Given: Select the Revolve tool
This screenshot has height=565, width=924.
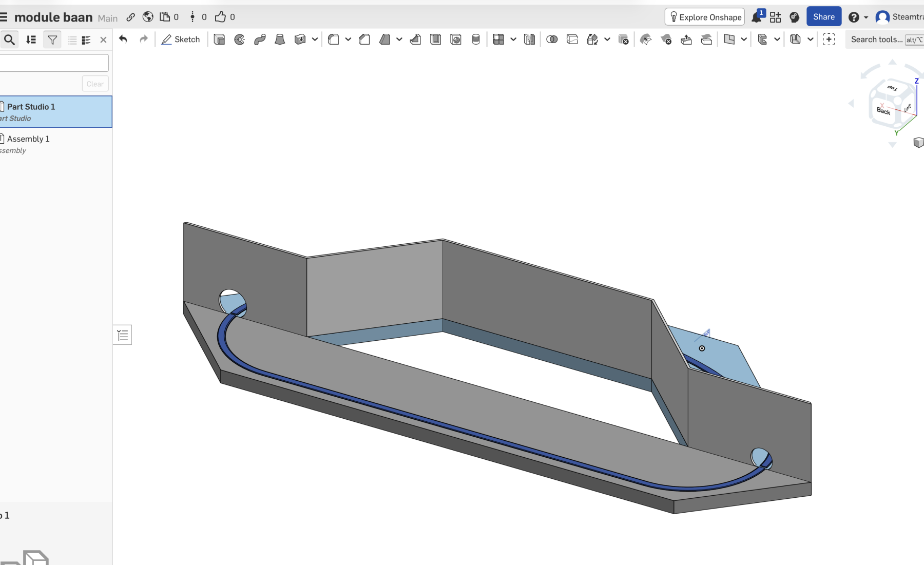Looking at the screenshot, I should [239, 40].
